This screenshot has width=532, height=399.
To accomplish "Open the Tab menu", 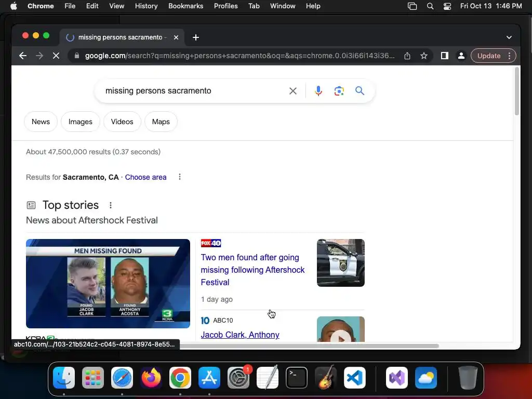I will (254, 6).
